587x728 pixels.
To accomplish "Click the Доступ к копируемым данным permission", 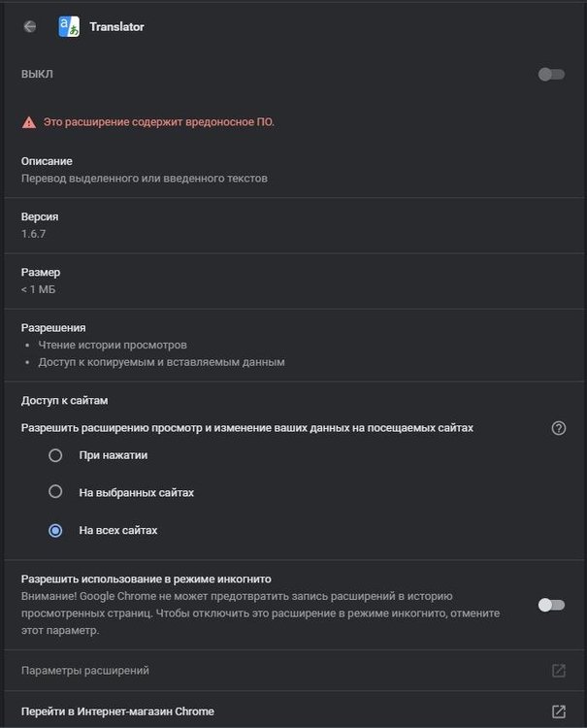I will [162, 362].
